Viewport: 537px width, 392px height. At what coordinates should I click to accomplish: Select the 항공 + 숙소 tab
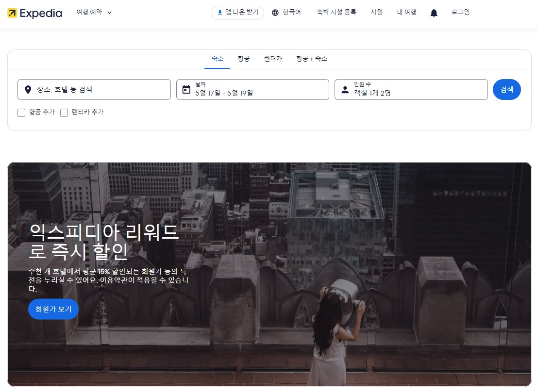coord(311,58)
